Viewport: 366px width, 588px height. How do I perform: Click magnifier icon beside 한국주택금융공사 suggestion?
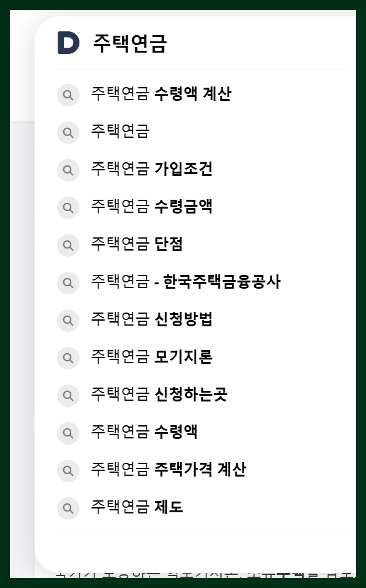(x=68, y=283)
